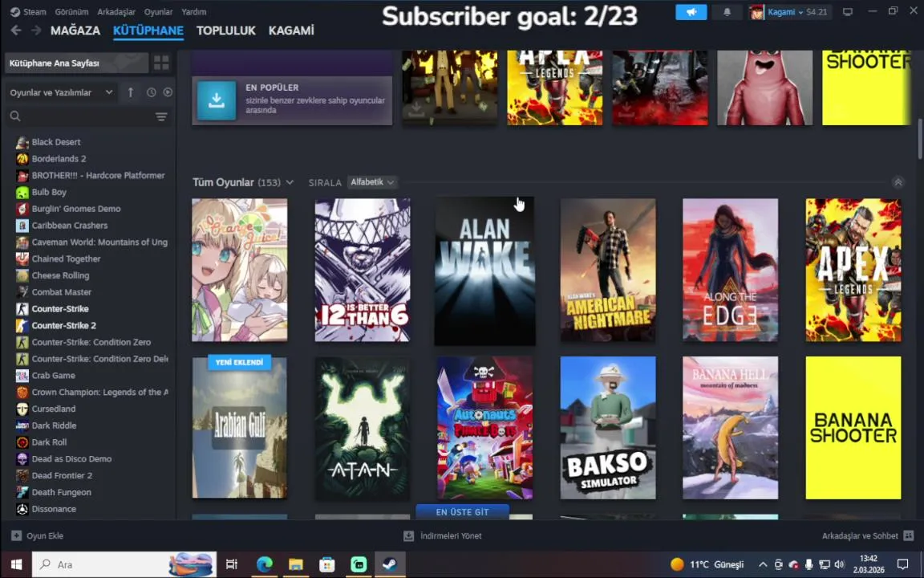Open advanced filter options icon
This screenshot has width=924, height=578.
click(161, 116)
